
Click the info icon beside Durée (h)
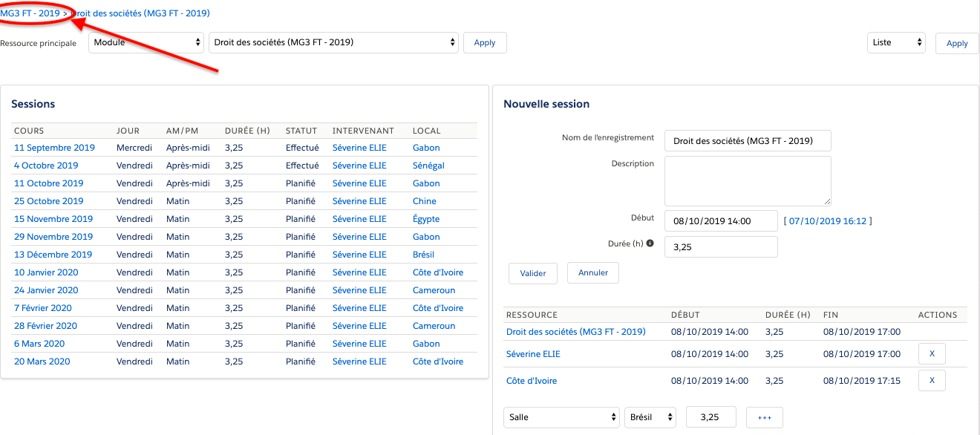[x=650, y=243]
